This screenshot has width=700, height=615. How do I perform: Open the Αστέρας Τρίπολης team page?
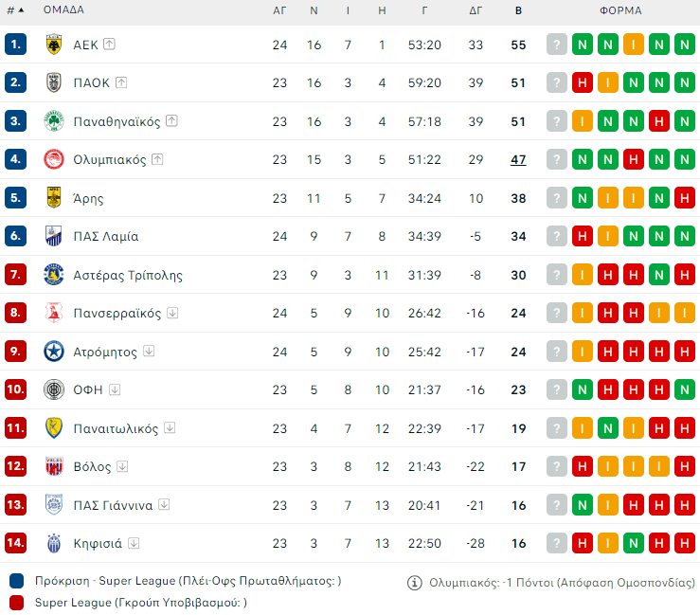coord(127,275)
